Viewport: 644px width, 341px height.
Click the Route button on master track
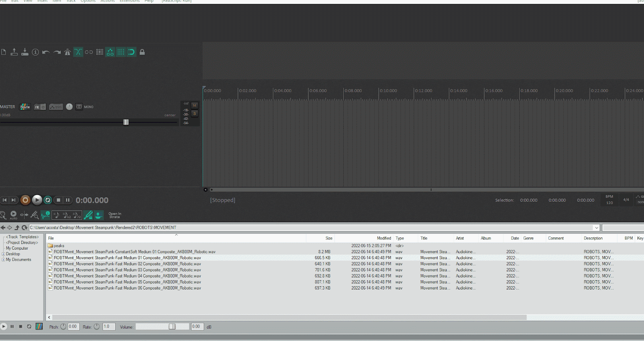pyautogui.click(x=25, y=107)
